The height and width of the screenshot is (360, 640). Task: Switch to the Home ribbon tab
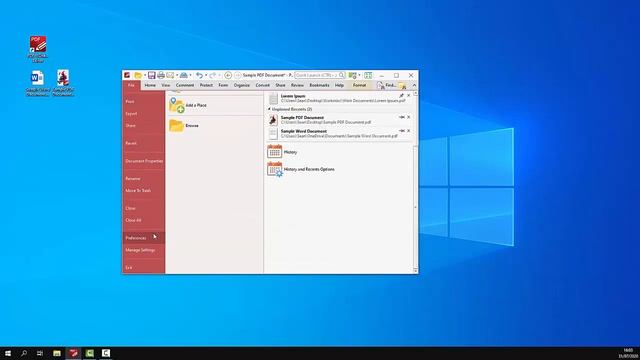[x=150, y=85]
